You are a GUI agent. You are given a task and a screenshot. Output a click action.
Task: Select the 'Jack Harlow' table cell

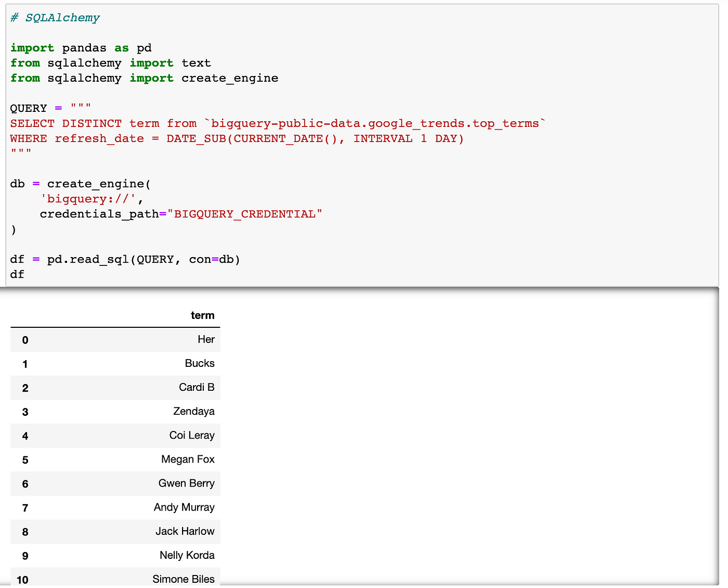click(185, 531)
